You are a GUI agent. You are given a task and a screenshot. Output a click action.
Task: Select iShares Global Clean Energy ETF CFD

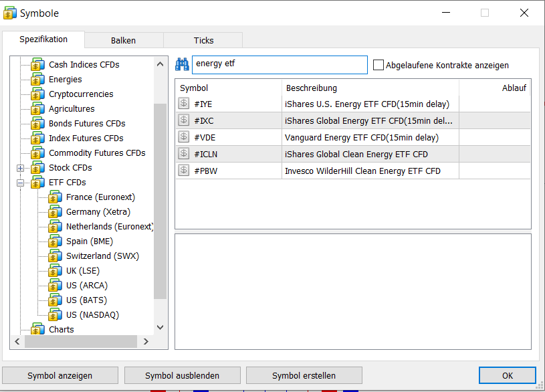[356, 154]
